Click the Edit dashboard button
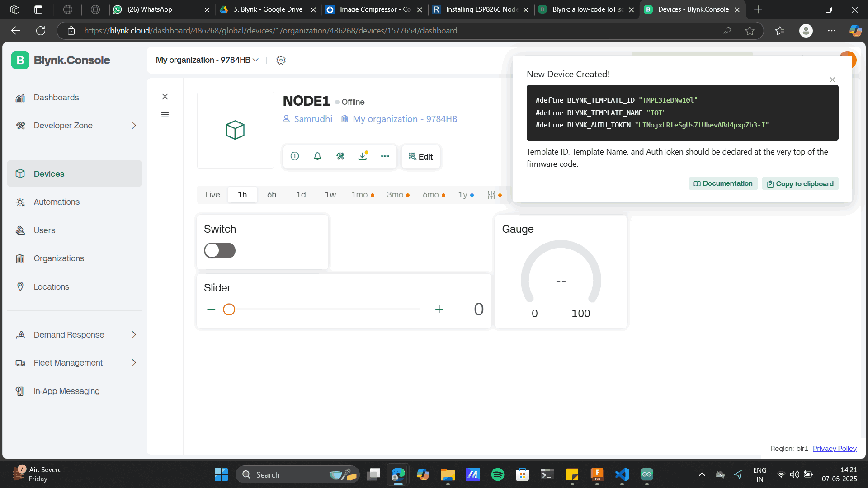868x488 pixels. (x=421, y=156)
